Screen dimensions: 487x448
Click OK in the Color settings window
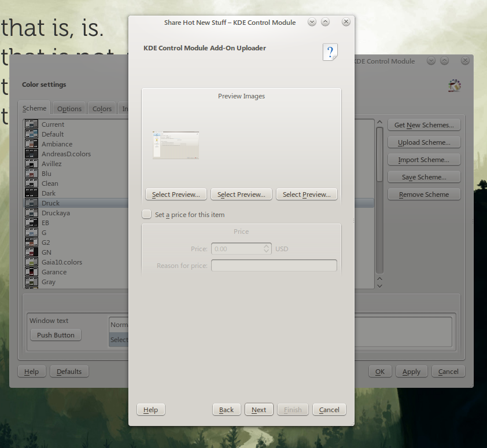tap(380, 372)
